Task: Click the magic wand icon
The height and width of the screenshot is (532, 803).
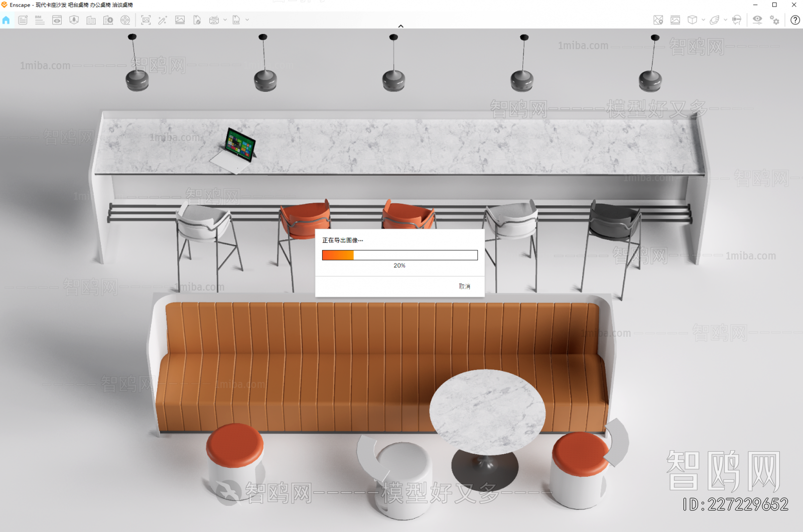Action: (x=163, y=20)
